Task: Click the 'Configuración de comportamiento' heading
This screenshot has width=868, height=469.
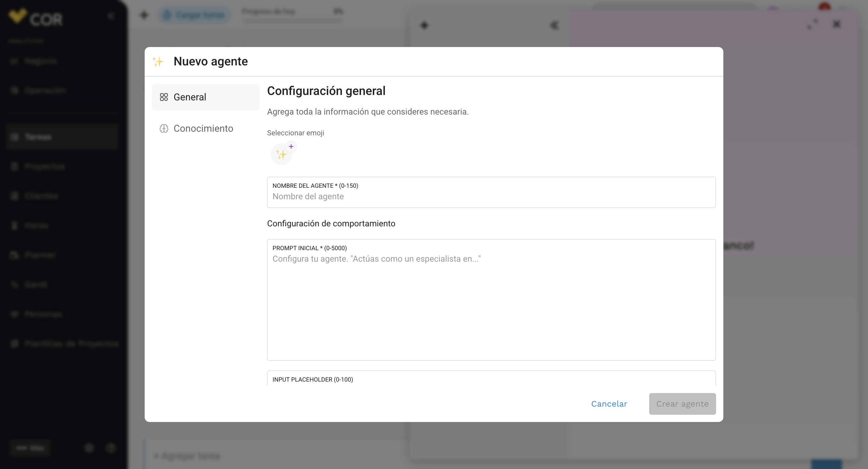Action: [331, 224]
